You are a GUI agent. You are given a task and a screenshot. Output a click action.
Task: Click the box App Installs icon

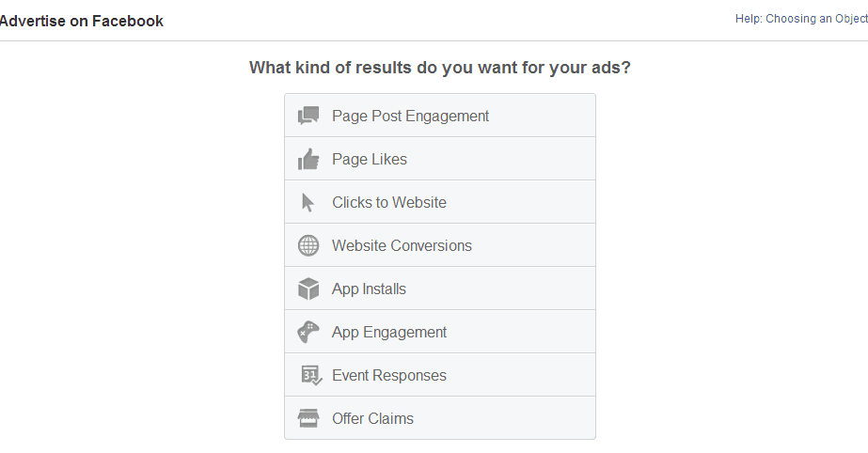pyautogui.click(x=308, y=289)
